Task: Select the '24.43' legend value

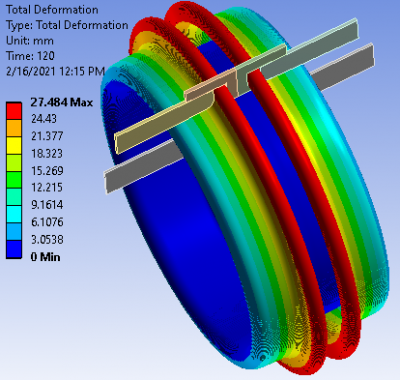Action: pyautogui.click(x=44, y=119)
